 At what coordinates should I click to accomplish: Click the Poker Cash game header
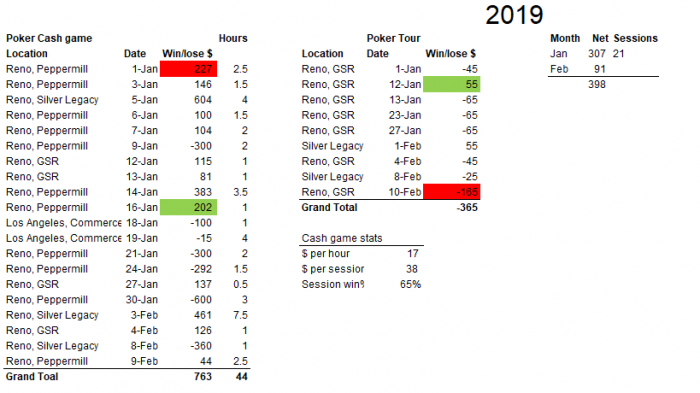coord(49,38)
